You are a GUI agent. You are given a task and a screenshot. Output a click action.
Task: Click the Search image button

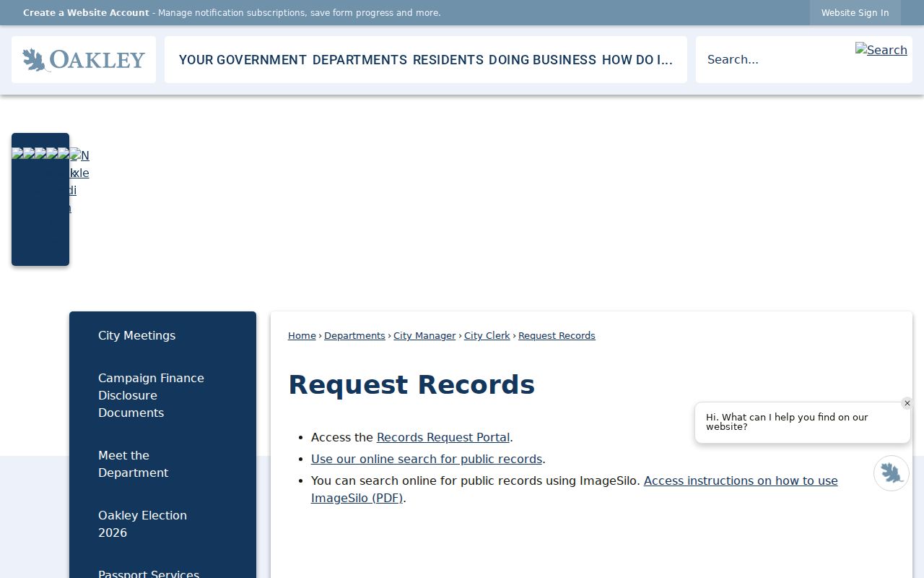[x=881, y=50]
